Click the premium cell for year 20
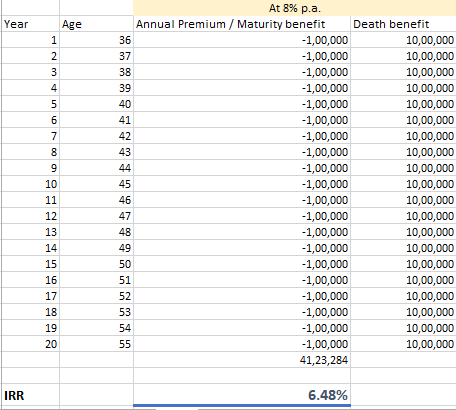The image size is (456, 410). [x=242, y=344]
